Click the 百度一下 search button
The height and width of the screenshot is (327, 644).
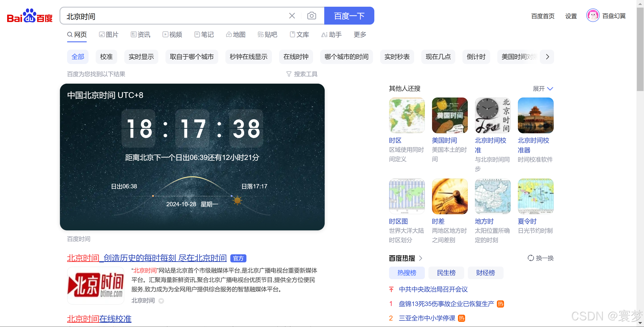click(349, 15)
